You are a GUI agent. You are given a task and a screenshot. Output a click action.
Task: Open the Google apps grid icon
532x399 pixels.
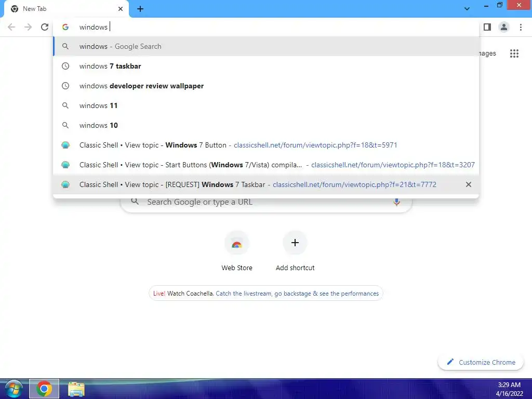pos(514,54)
